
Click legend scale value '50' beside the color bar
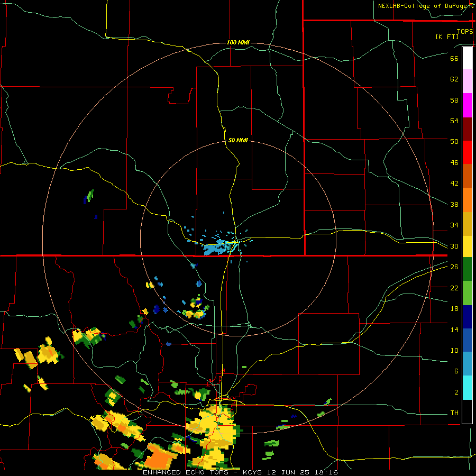[x=454, y=141]
